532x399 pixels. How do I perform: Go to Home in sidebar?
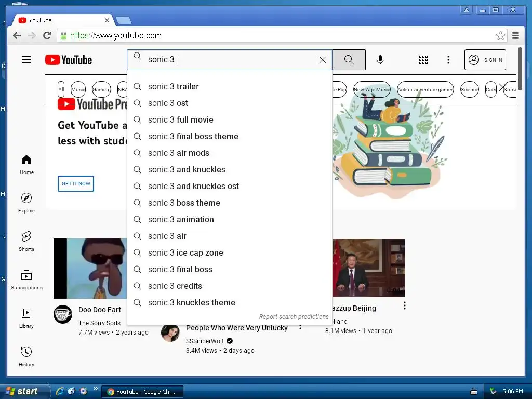point(26,165)
